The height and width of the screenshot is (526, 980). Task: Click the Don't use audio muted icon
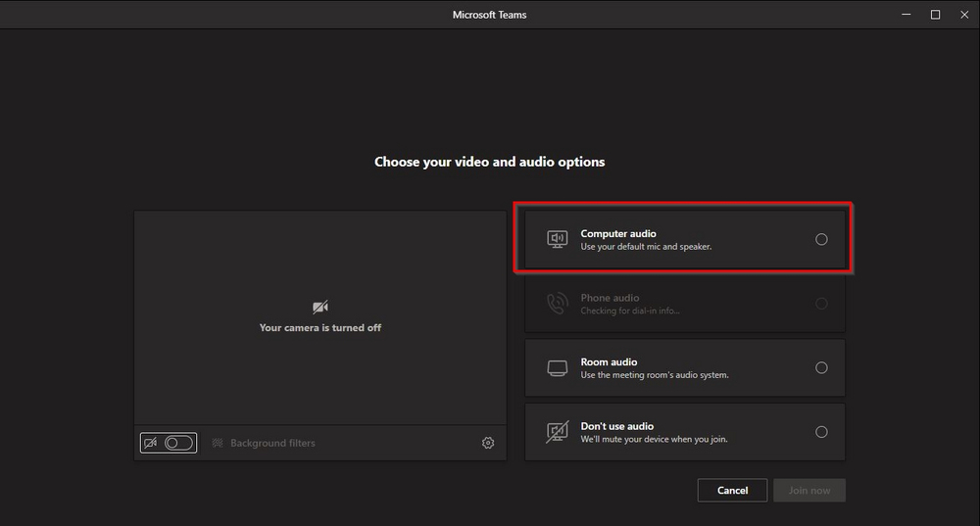[558, 432]
